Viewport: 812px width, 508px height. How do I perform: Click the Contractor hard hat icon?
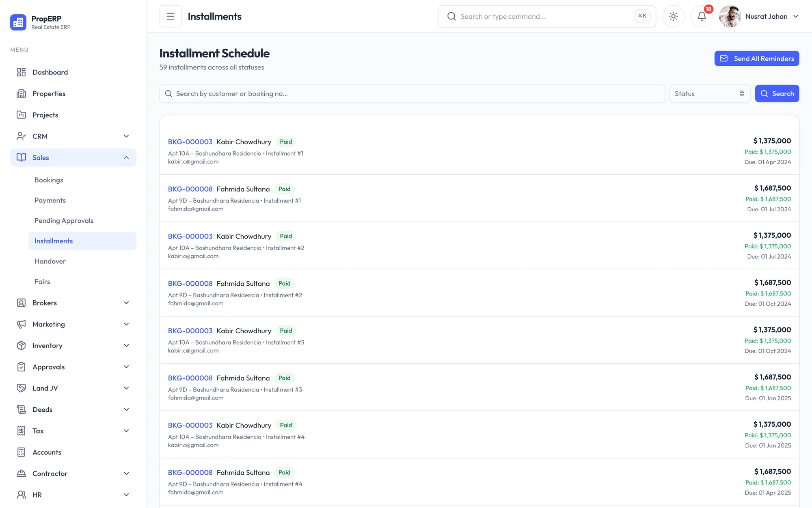pyautogui.click(x=21, y=473)
